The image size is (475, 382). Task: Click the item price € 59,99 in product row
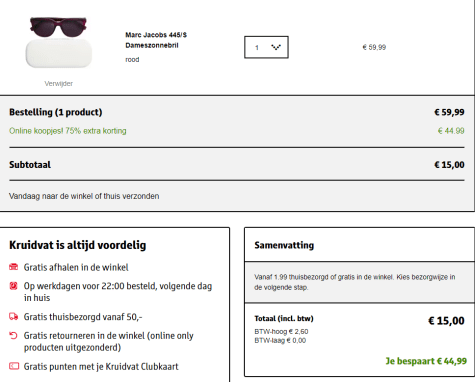tap(374, 47)
